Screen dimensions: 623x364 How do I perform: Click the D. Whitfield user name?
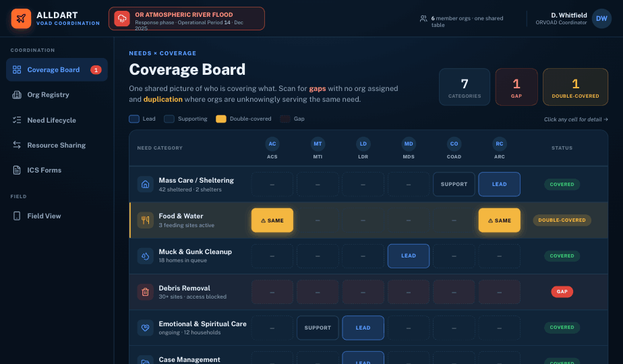tap(569, 15)
